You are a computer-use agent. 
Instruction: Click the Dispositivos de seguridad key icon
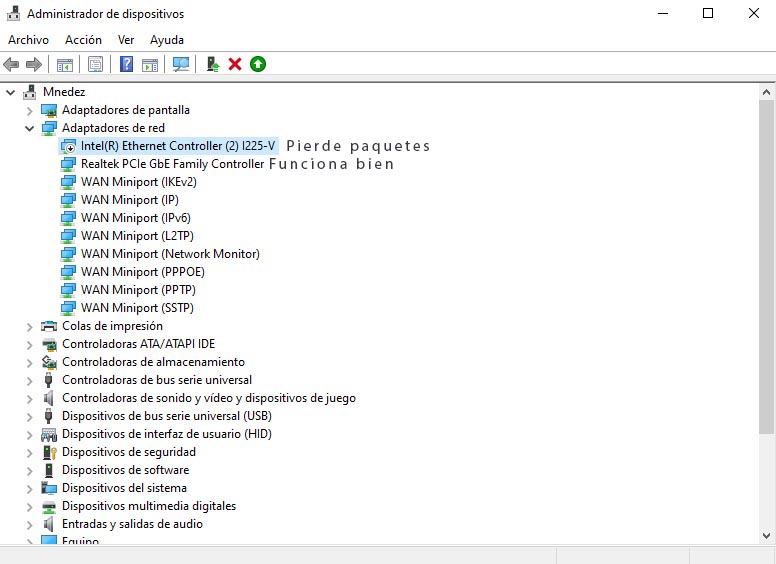pyautogui.click(x=49, y=452)
